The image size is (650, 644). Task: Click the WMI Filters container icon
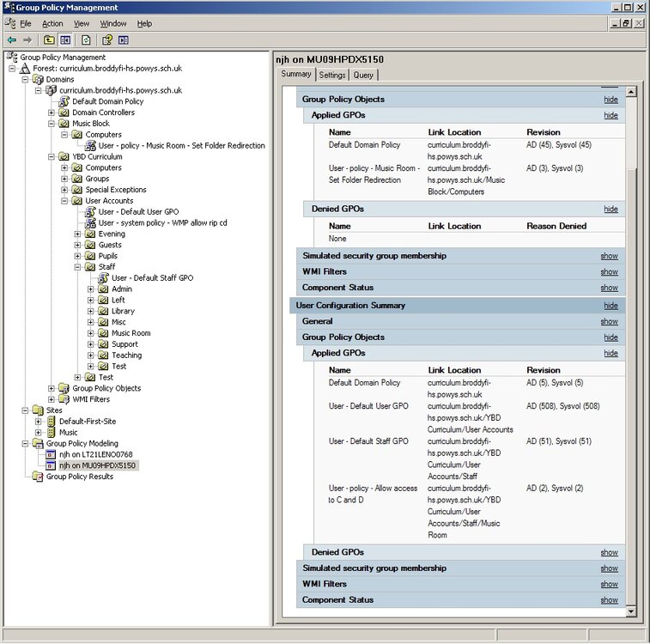pyautogui.click(x=64, y=399)
